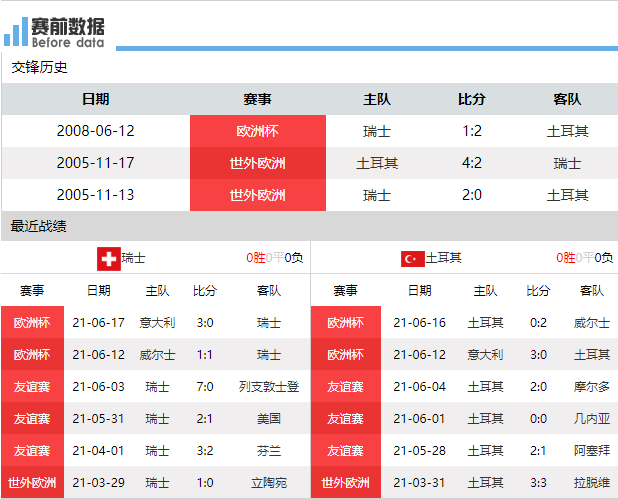This screenshot has width=618, height=499.
Task: Open the 世外欧洲 tag for 2005-11-17
Action: click(x=258, y=163)
